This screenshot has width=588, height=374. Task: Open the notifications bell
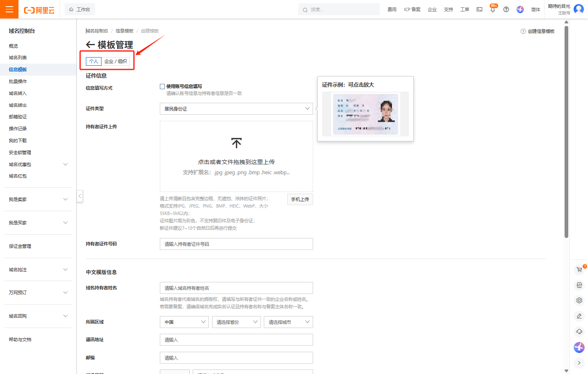tap(493, 9)
